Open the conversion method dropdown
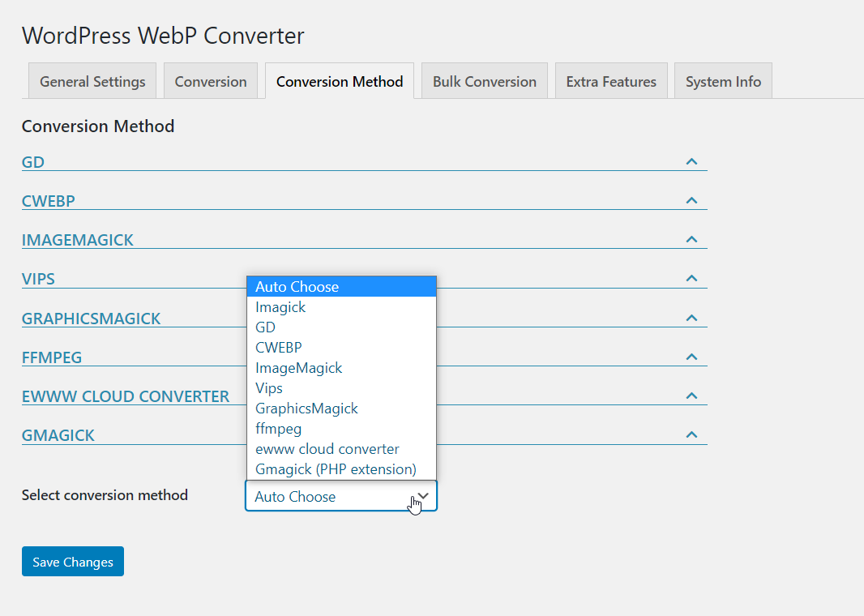The image size is (864, 616). tap(340, 495)
